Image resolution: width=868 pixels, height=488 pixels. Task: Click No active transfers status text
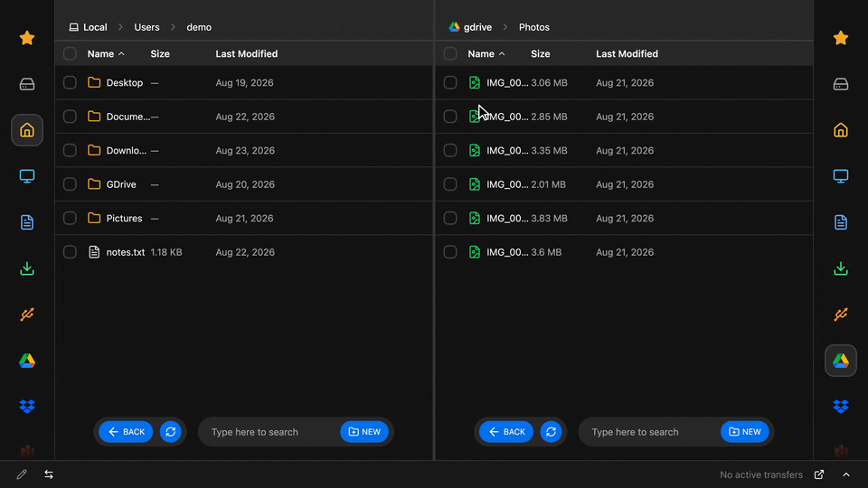click(761, 474)
